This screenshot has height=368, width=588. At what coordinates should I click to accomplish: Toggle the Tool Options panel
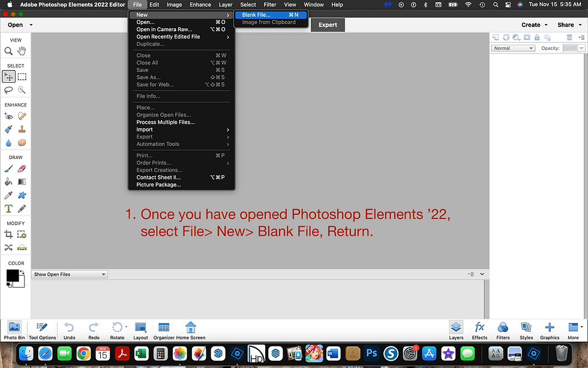coord(43,331)
